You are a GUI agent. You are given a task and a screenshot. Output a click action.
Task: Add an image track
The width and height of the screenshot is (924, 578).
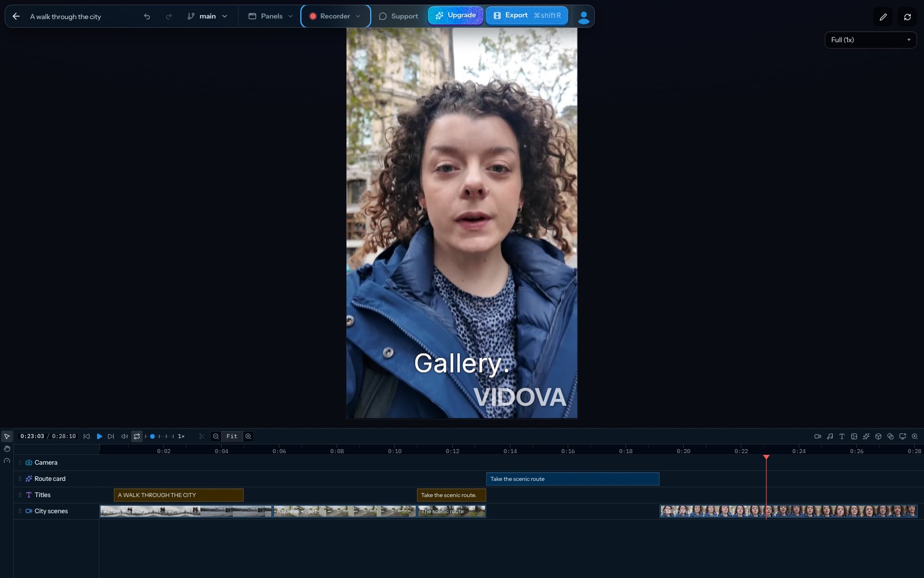pyautogui.click(x=854, y=436)
